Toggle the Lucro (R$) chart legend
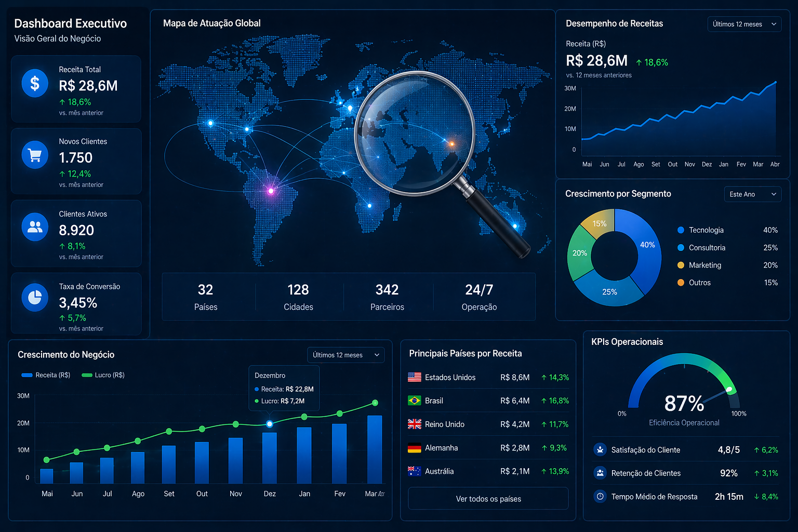The image size is (798, 532). pyautogui.click(x=103, y=375)
